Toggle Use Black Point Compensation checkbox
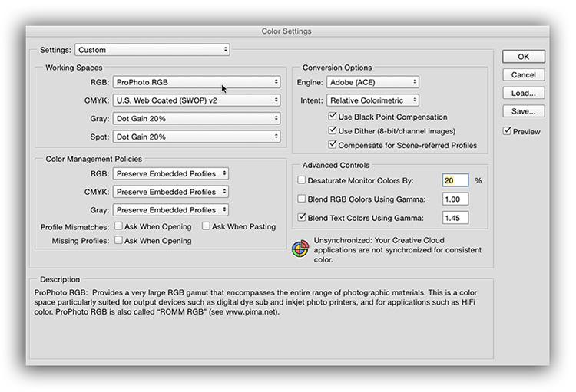The image size is (576, 392). pos(333,117)
